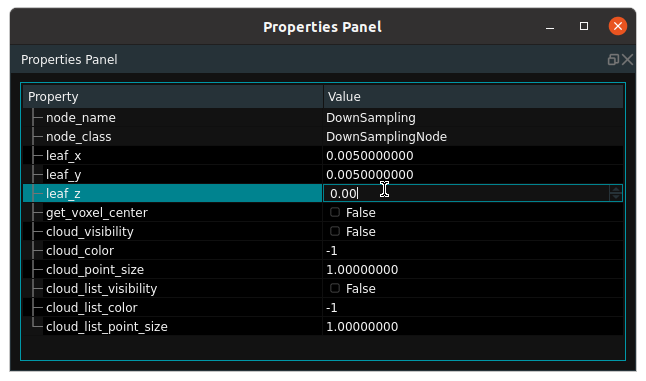
Task: Close the docked Properties Panel
Action: click(x=627, y=60)
